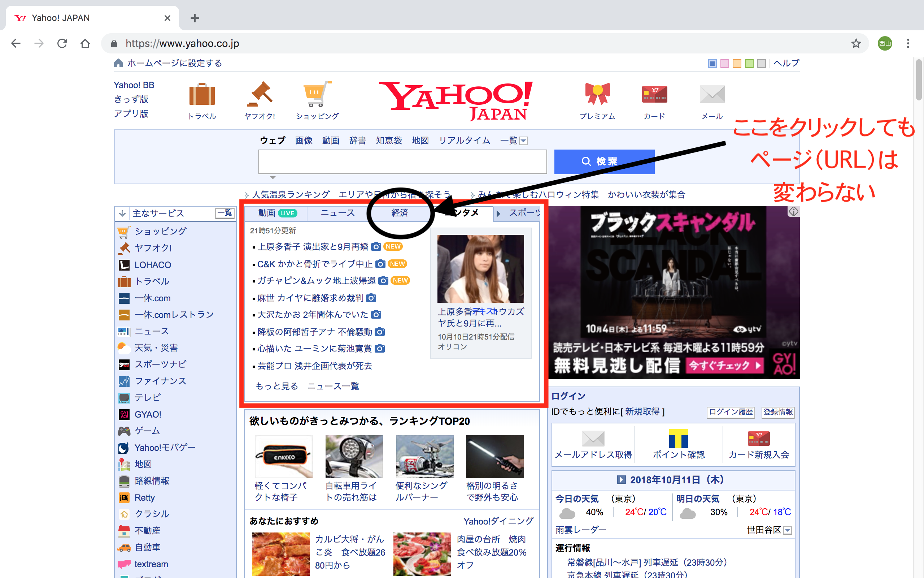Select リアルタイム search category

[464, 140]
